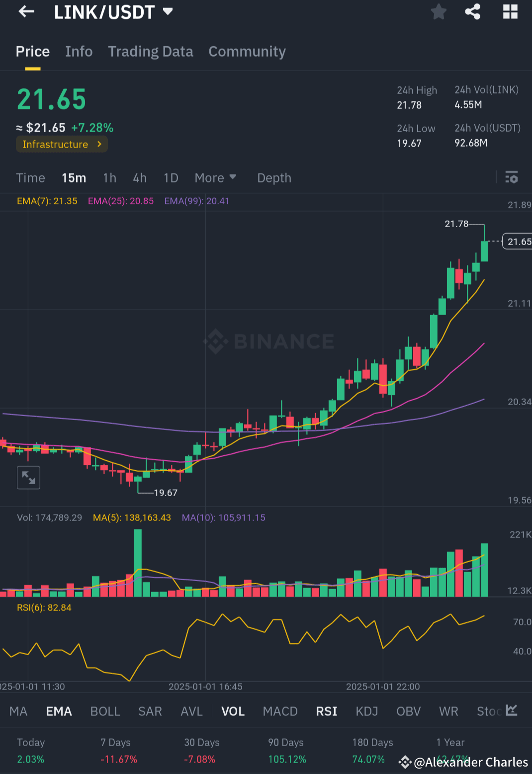The image size is (532, 774).
Task: Toggle the RSI indicator
Action: point(326,711)
